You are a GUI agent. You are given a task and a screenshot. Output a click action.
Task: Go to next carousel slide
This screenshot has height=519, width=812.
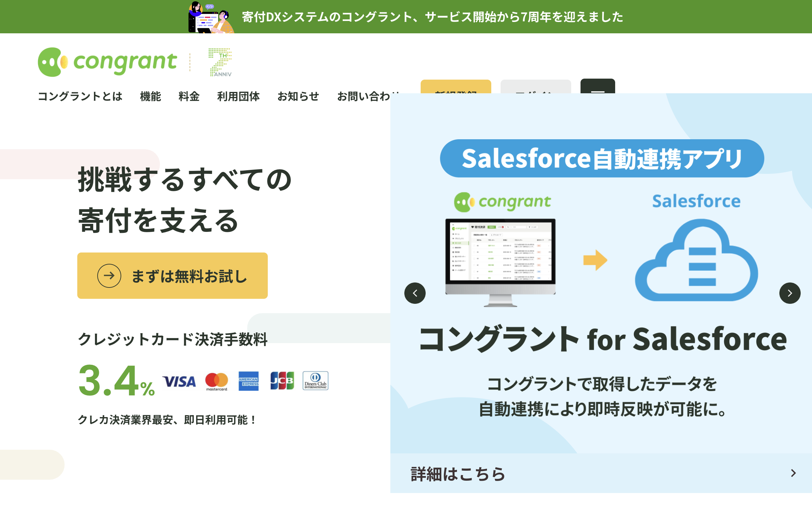tap(789, 293)
